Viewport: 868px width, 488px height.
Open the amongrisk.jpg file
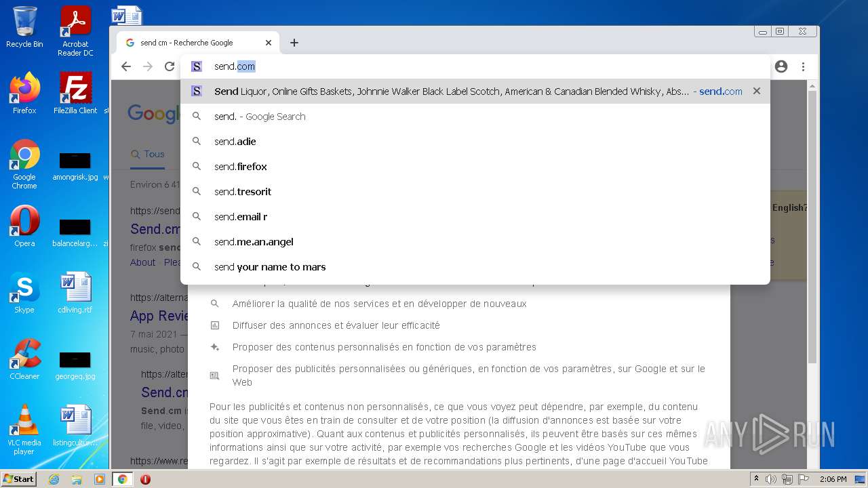pyautogui.click(x=75, y=167)
